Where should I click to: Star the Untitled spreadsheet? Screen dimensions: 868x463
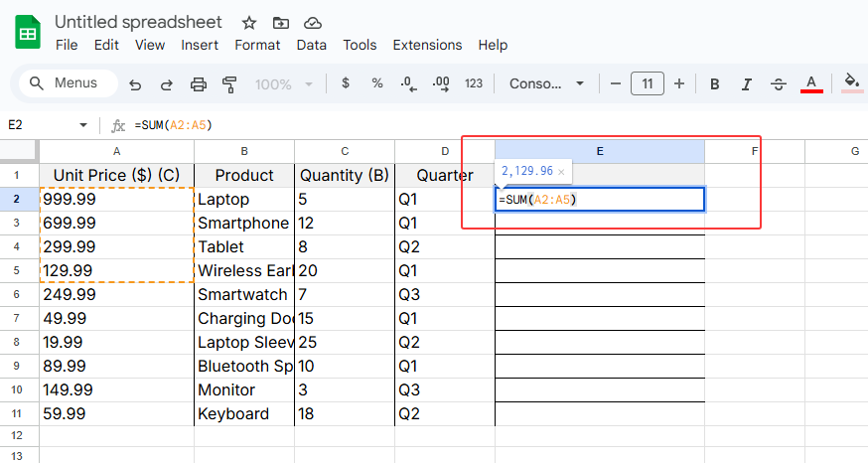(249, 22)
